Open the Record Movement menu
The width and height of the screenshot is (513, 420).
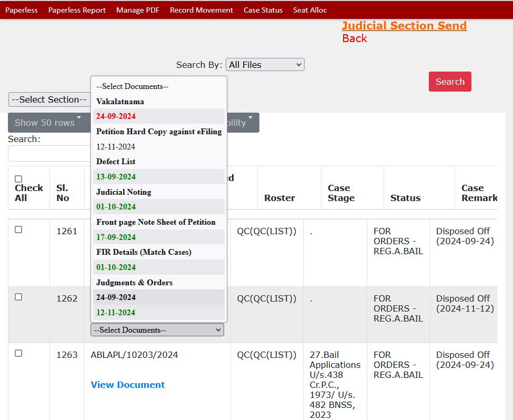(x=201, y=10)
